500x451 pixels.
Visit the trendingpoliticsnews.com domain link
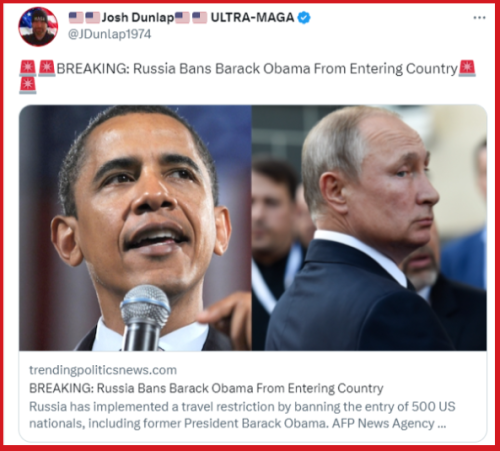(x=103, y=370)
